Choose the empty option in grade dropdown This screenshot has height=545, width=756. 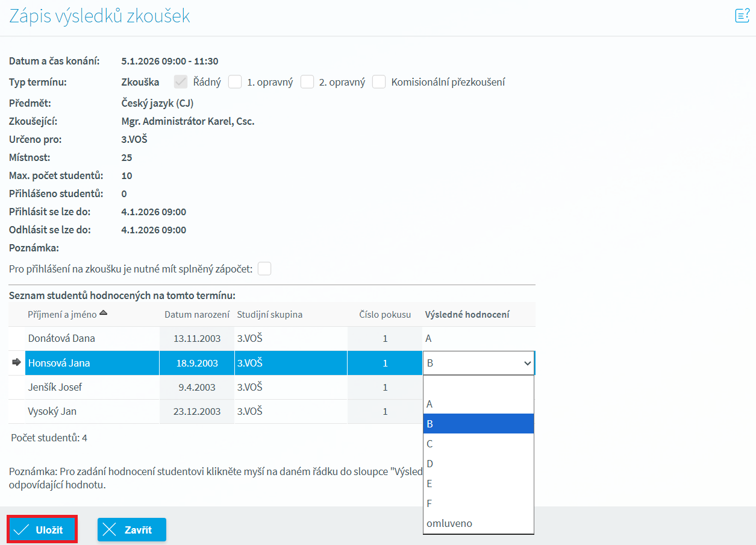478,385
